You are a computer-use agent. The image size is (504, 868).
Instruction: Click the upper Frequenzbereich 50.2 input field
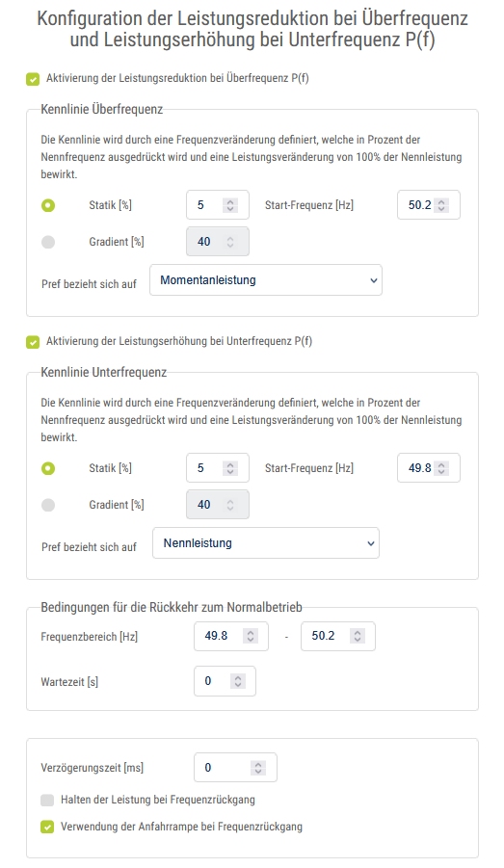pos(338,636)
